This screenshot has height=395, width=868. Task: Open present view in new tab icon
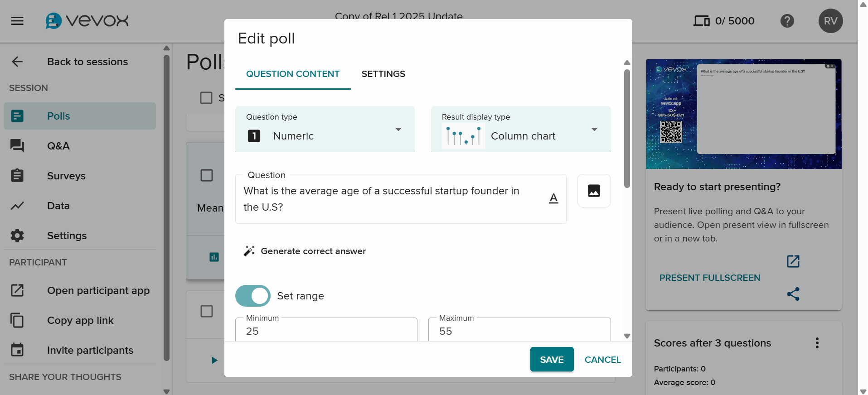tap(793, 261)
